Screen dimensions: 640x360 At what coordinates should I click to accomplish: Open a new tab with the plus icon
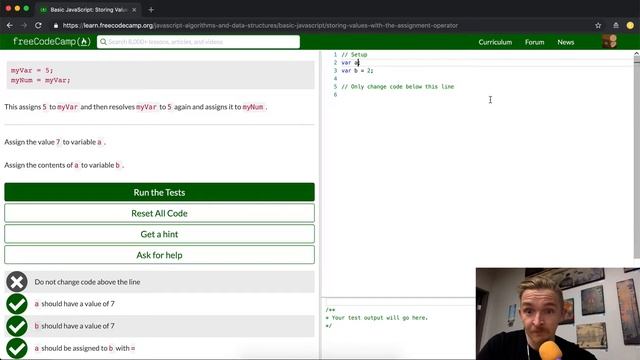[151, 9]
